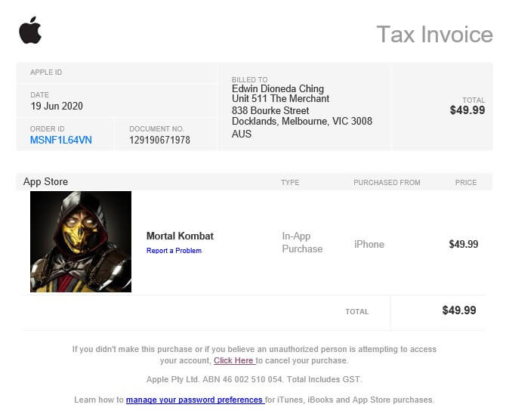Click the Report a Problem link
This screenshot has width=509, height=420.
point(174,251)
